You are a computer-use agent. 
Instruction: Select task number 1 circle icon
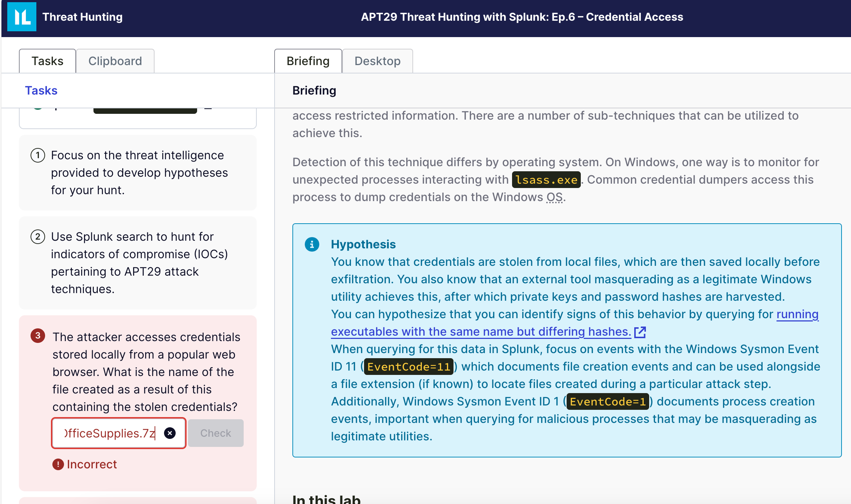(x=38, y=155)
